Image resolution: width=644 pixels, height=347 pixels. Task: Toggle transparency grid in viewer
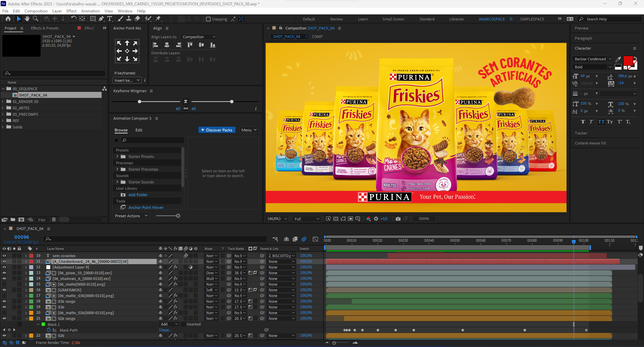pyautogui.click(x=336, y=219)
